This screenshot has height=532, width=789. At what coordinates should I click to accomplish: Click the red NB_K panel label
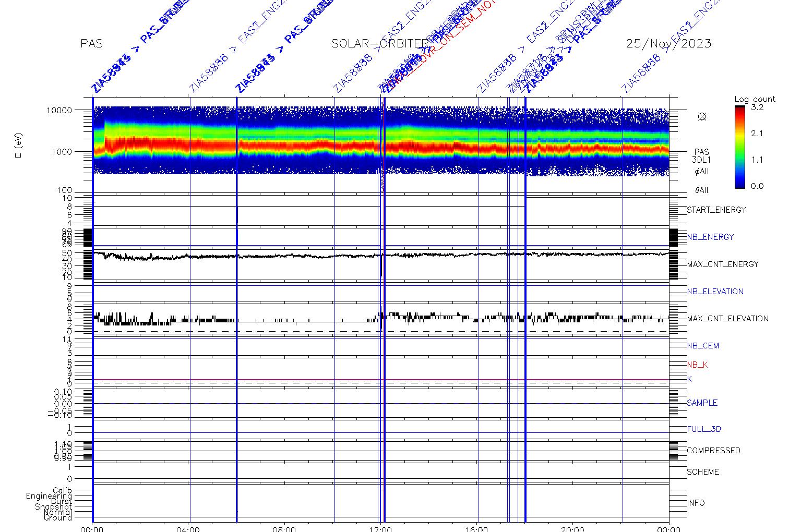click(697, 365)
